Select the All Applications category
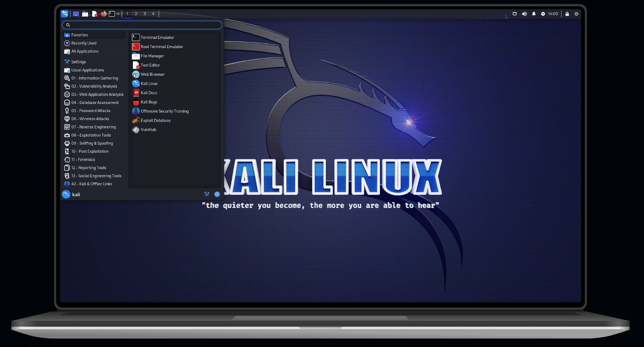The width and height of the screenshot is (644, 347). [94, 51]
